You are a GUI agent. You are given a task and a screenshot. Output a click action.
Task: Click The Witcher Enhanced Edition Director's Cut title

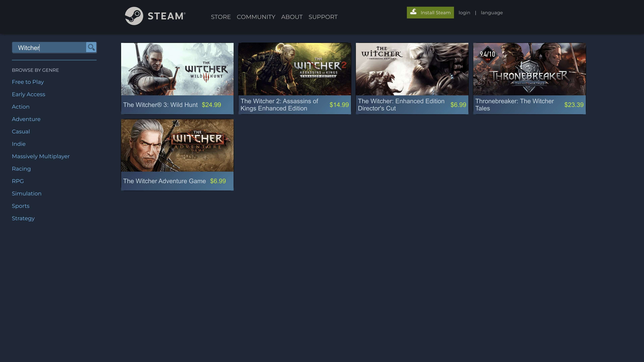point(401,105)
